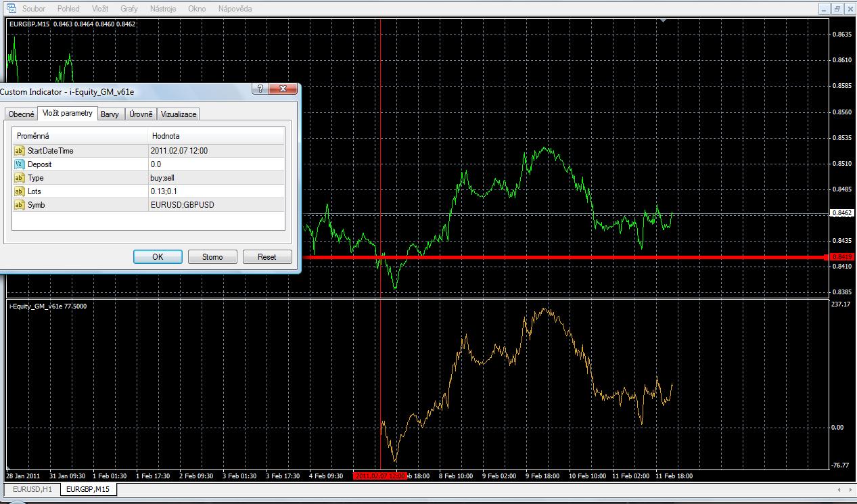Confirm the dialog with OK
The image size is (857, 504).
(x=158, y=257)
